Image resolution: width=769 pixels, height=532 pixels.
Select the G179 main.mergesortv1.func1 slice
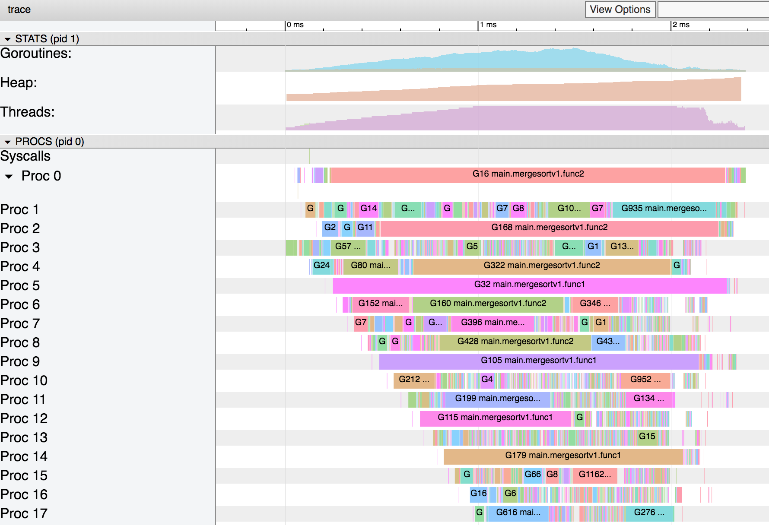tap(563, 456)
